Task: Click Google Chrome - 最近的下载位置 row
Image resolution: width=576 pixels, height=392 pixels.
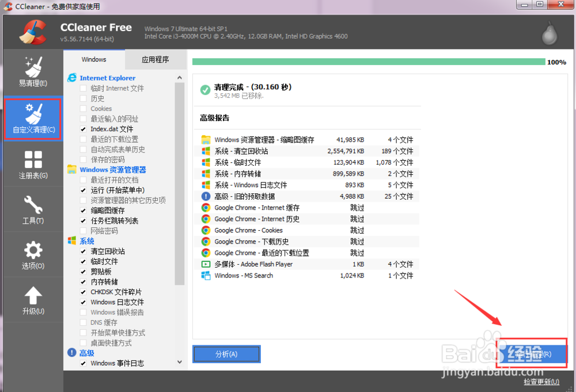Action: (x=307, y=253)
